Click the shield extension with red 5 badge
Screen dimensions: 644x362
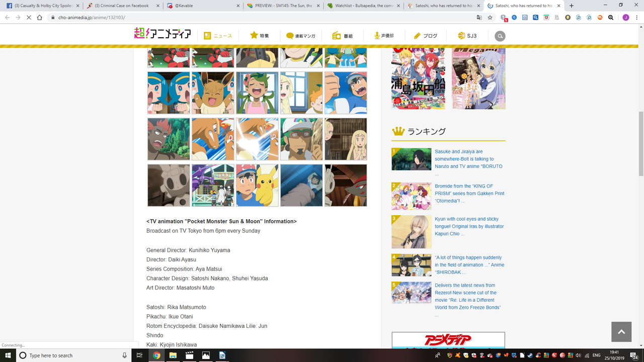(504, 18)
